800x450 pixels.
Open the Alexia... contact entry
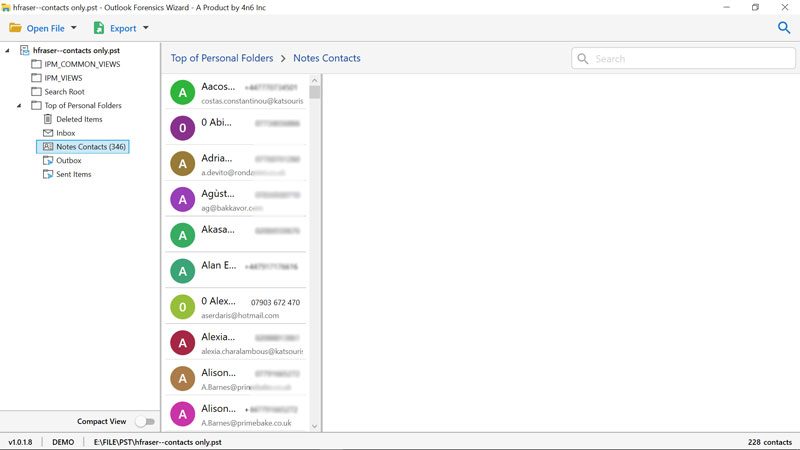pyautogui.click(x=236, y=342)
